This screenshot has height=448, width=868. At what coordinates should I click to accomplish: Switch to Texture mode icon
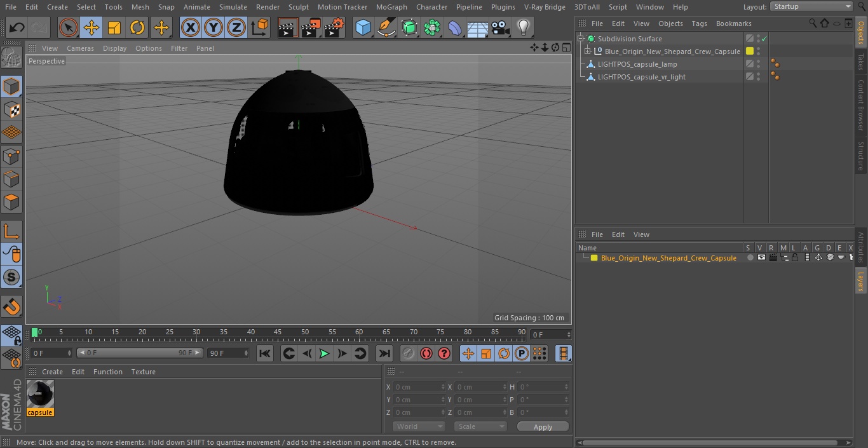pyautogui.click(x=11, y=109)
